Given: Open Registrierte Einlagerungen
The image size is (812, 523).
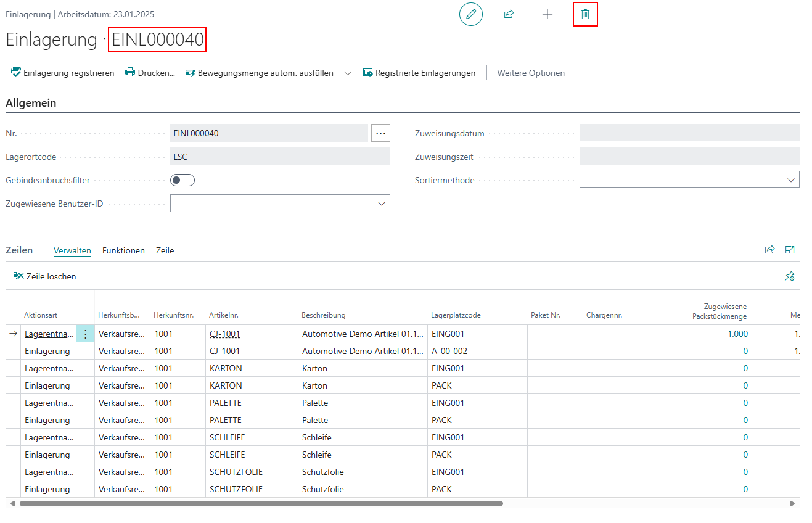Looking at the screenshot, I should (x=419, y=73).
